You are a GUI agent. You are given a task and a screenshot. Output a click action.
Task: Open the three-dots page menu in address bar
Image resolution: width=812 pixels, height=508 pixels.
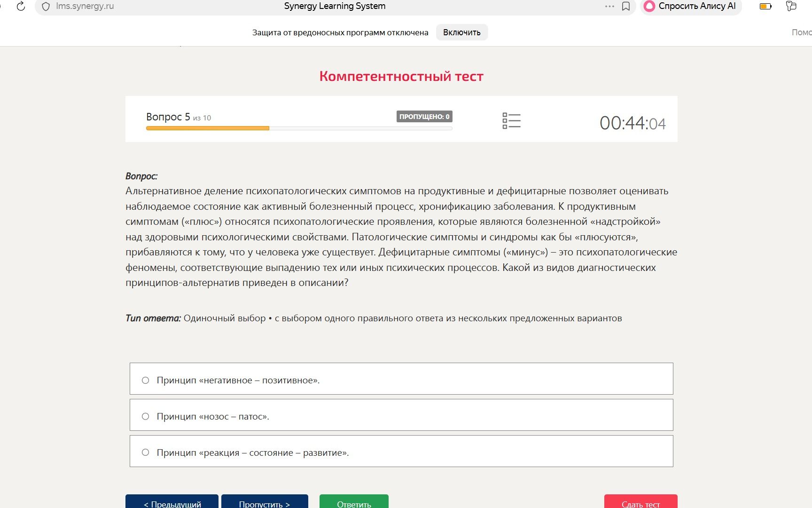[609, 7]
